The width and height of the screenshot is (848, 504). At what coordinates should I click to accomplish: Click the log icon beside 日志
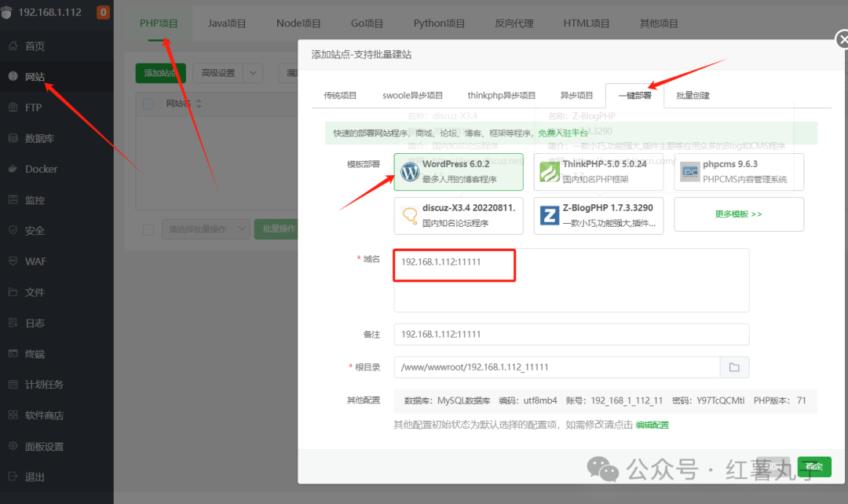pyautogui.click(x=13, y=323)
